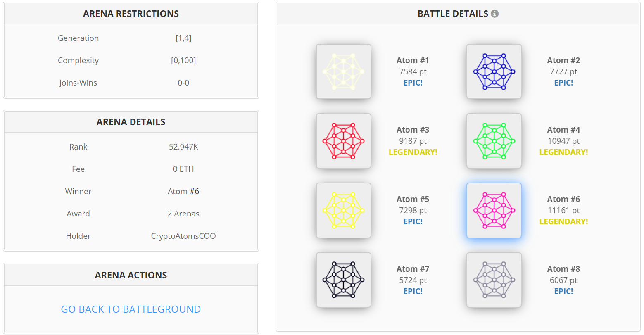Open the red Atom #3 icon

pos(344,141)
